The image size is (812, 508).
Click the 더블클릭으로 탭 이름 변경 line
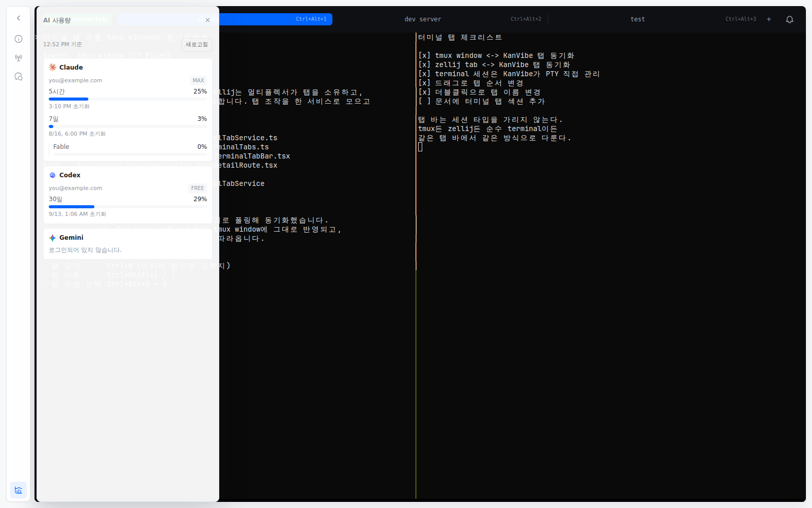pyautogui.click(x=479, y=92)
